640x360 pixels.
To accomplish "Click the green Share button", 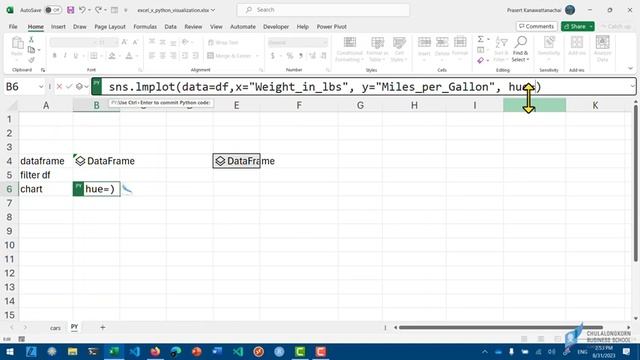I will (578, 26).
